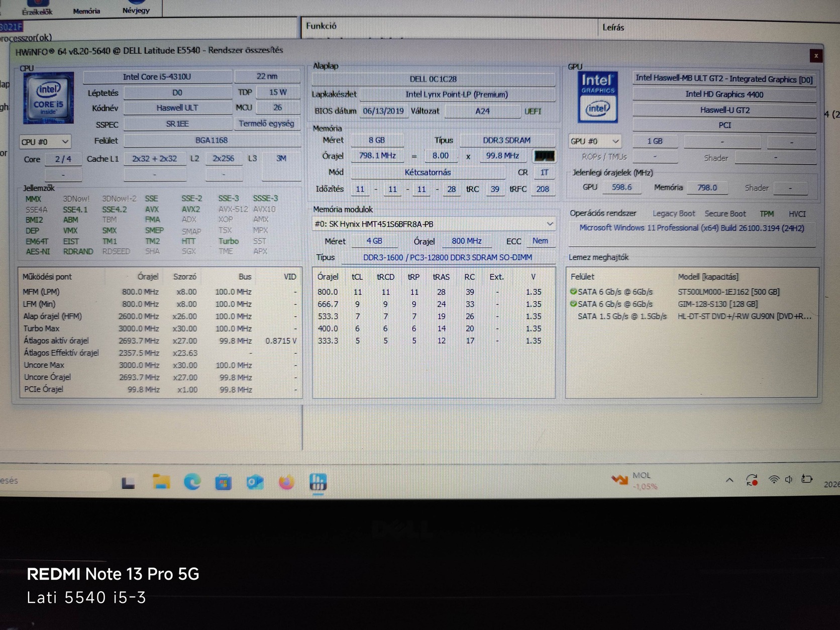The width and height of the screenshot is (840, 630).
Task: Click the HWiNFO taskbar icon
Action: click(x=318, y=482)
